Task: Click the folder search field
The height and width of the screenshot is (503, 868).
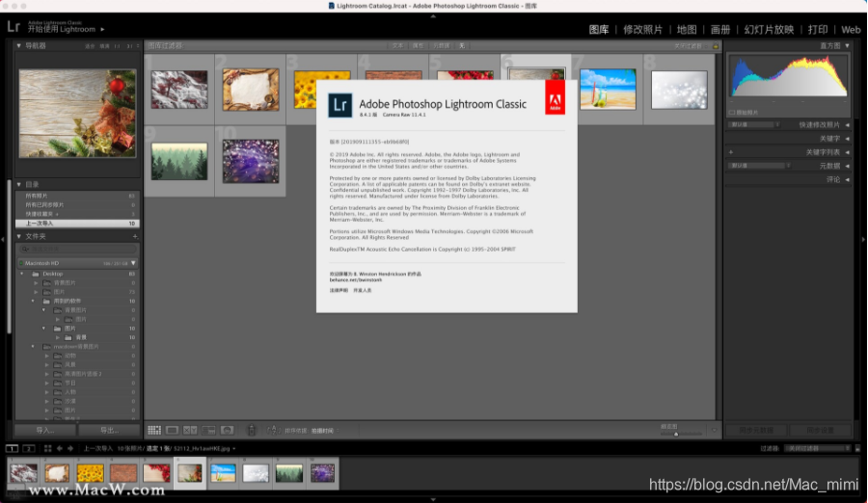Action: [77, 250]
